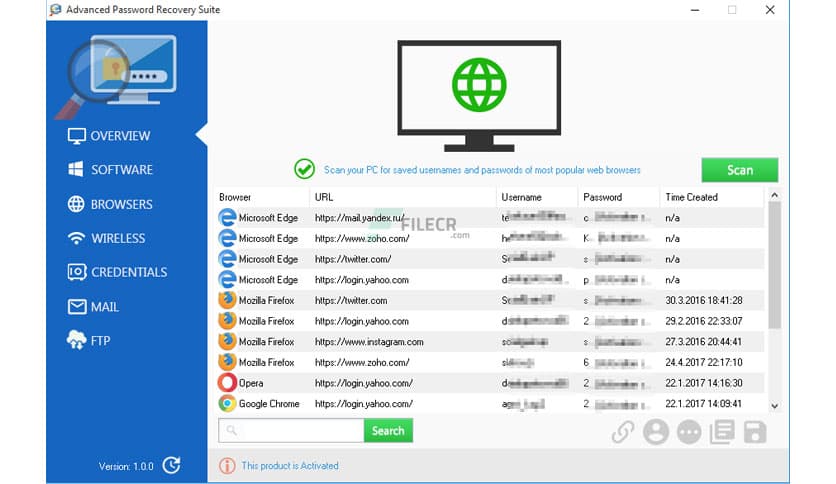Click the copy link chain icon
Screen dimensions: 836x484
click(623, 432)
